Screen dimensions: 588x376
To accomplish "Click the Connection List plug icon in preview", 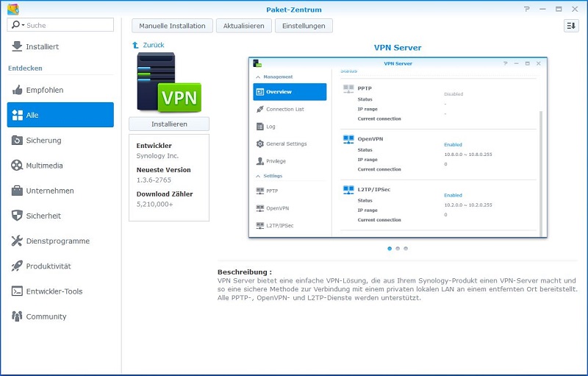I will point(260,109).
